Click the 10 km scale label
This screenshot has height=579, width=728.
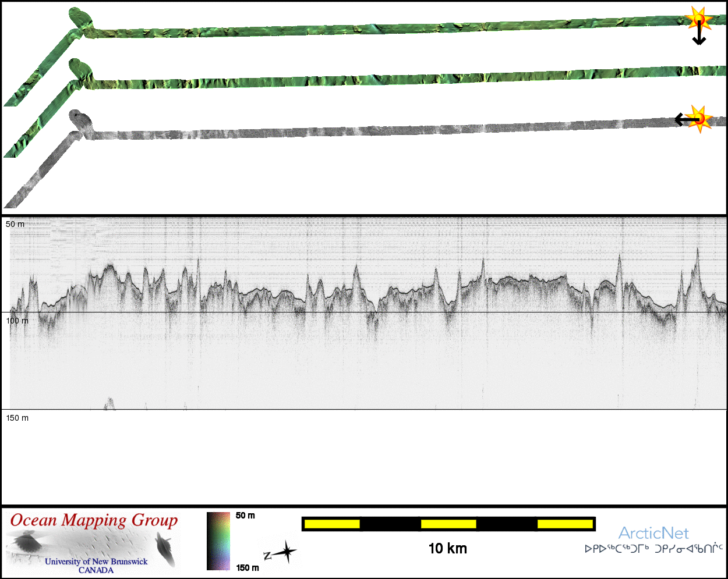[x=447, y=548]
